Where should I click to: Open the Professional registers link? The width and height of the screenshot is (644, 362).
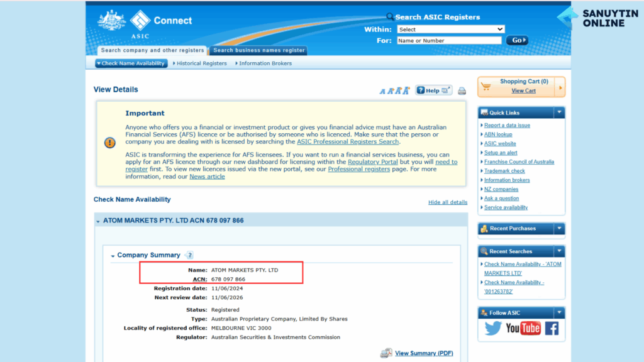359,168
